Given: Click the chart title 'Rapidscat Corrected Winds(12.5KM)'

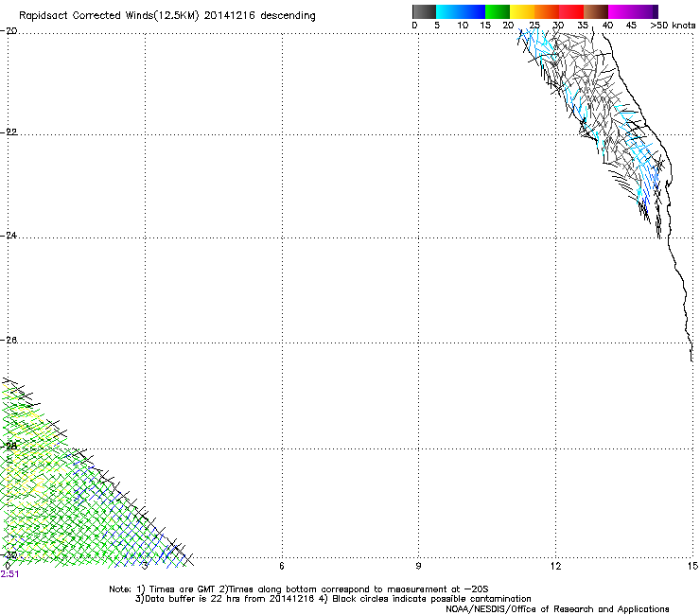Looking at the screenshot, I should point(109,16).
